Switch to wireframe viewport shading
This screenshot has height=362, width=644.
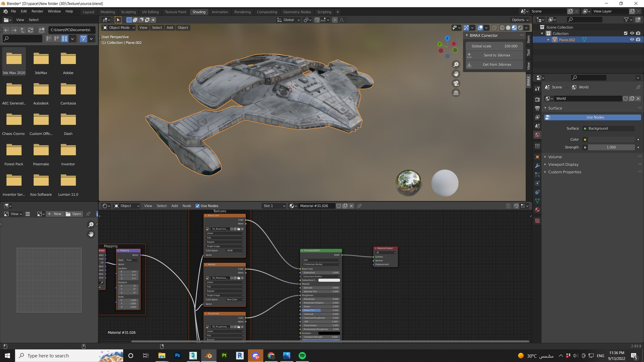(502, 28)
